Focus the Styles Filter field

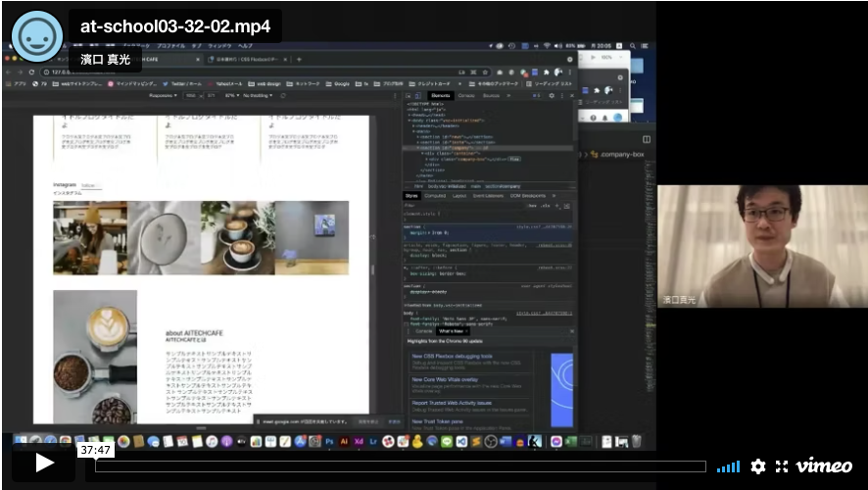tap(464, 206)
